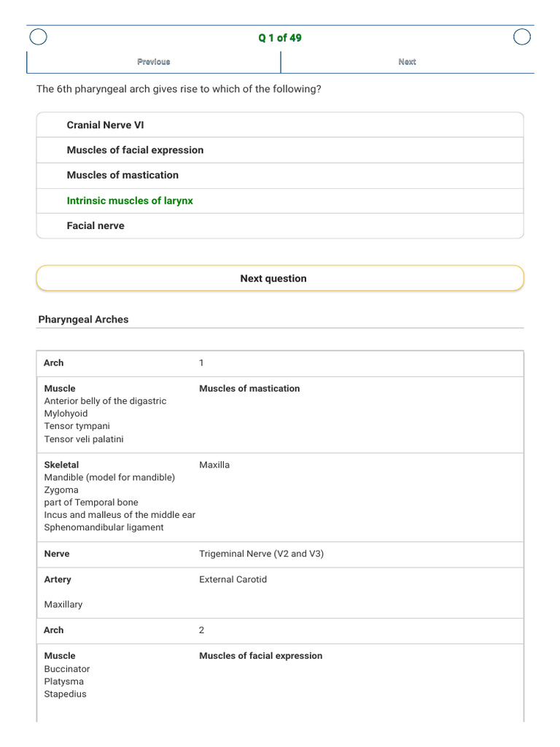Select the 'Cranial Nerve VI' answer
Image resolution: width=560 pixels, height=747 pixels.
280,125
